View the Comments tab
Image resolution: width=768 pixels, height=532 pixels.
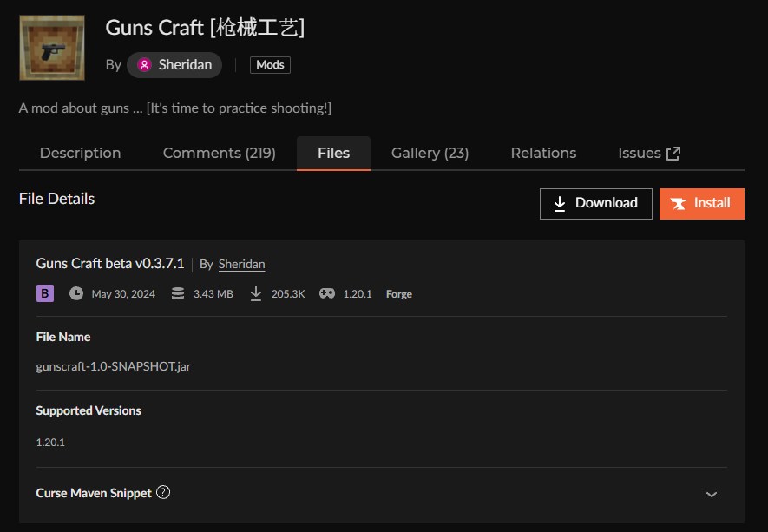[219, 153]
